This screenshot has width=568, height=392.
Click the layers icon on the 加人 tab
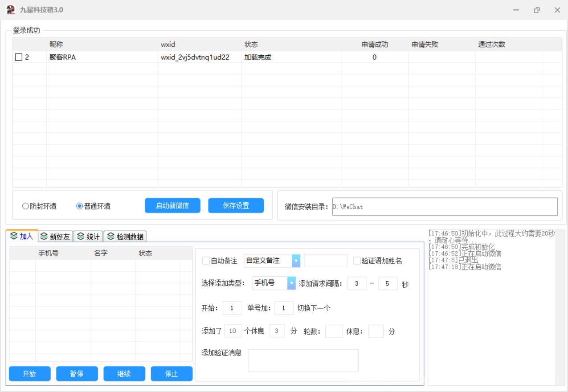(x=14, y=236)
